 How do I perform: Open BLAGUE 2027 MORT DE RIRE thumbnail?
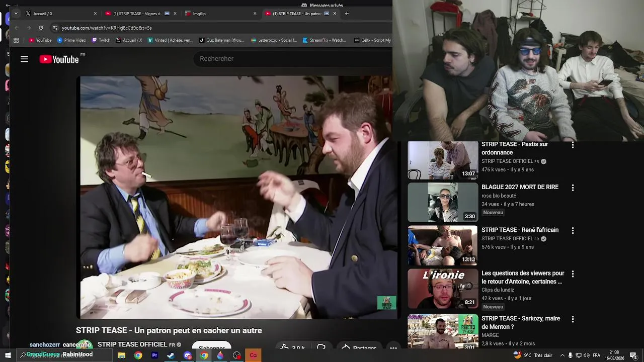tap(443, 202)
